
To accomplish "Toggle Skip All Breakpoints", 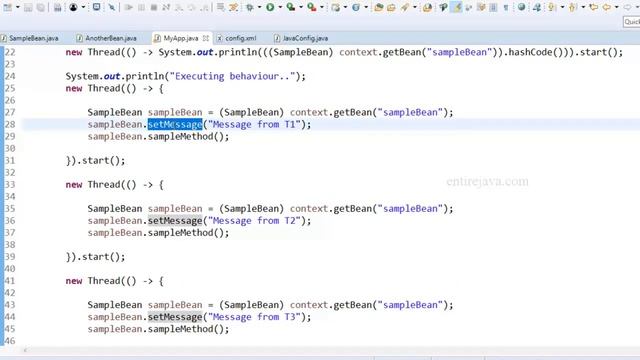I will 111,7.
